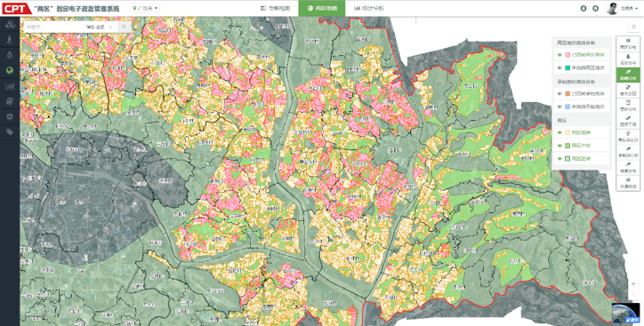Click the active green globe sidebar icon
The width and height of the screenshot is (644, 326).
(10, 70)
